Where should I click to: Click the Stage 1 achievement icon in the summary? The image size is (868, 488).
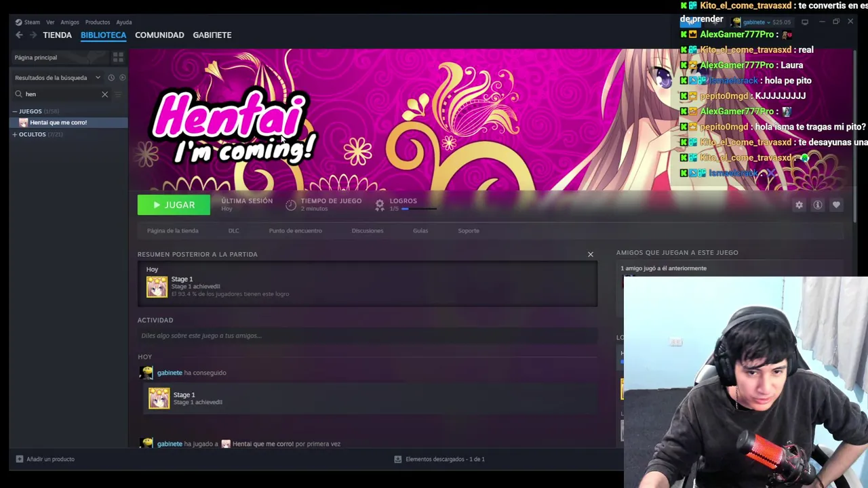(157, 287)
